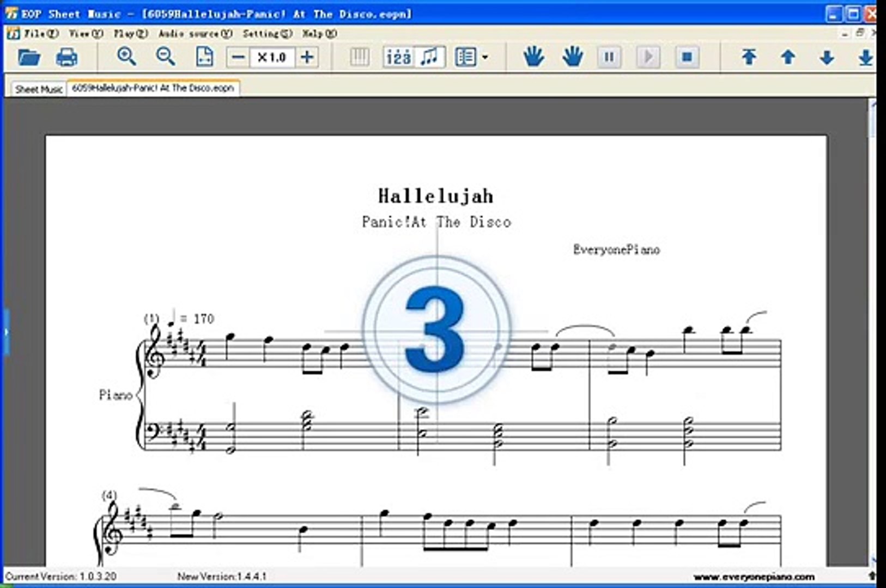Switch to numbered notation view

(399, 57)
